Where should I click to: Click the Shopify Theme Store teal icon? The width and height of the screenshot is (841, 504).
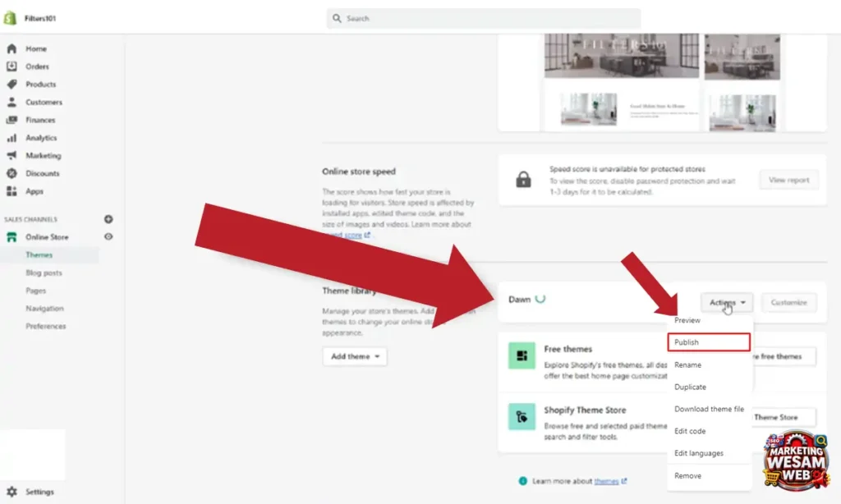522,417
